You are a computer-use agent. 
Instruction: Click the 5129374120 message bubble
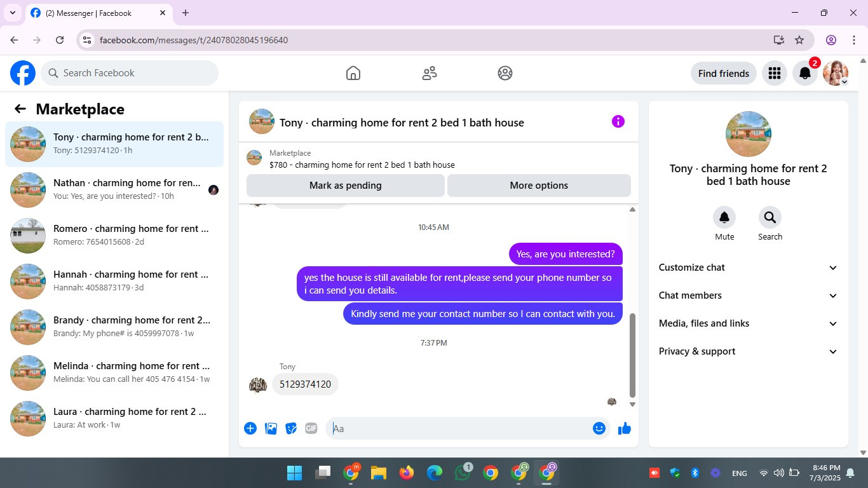[305, 384]
